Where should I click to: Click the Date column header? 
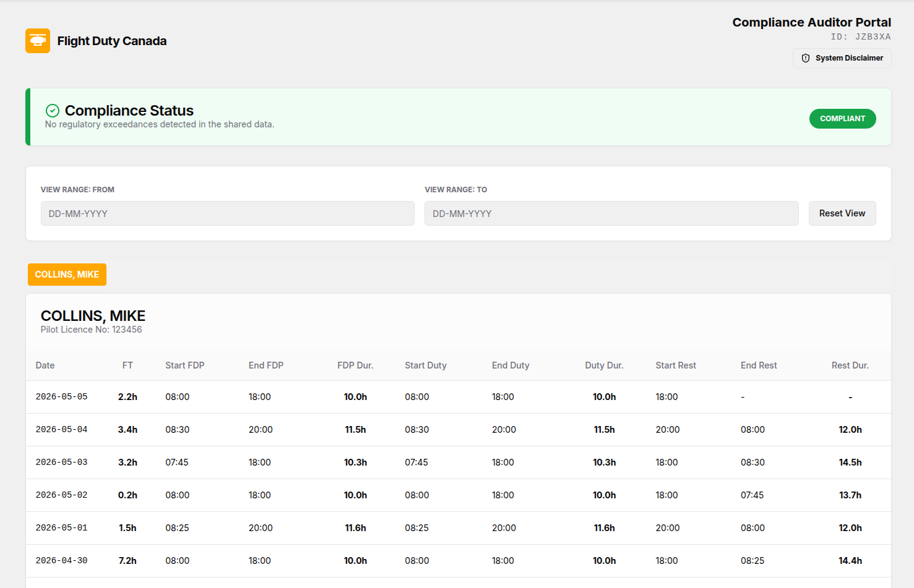point(45,365)
